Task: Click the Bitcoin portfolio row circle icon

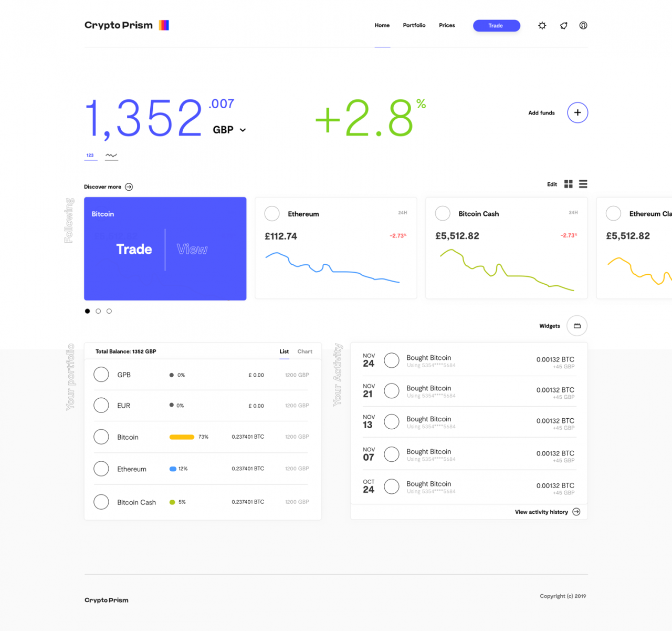Action: click(x=101, y=437)
